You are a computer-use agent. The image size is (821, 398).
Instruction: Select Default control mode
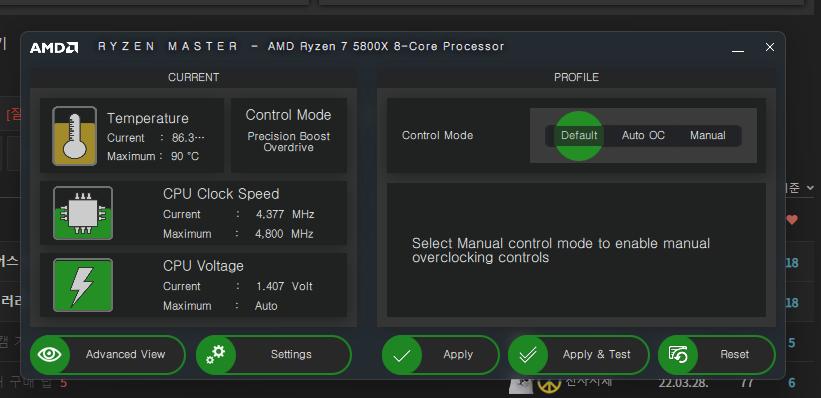pyautogui.click(x=579, y=136)
